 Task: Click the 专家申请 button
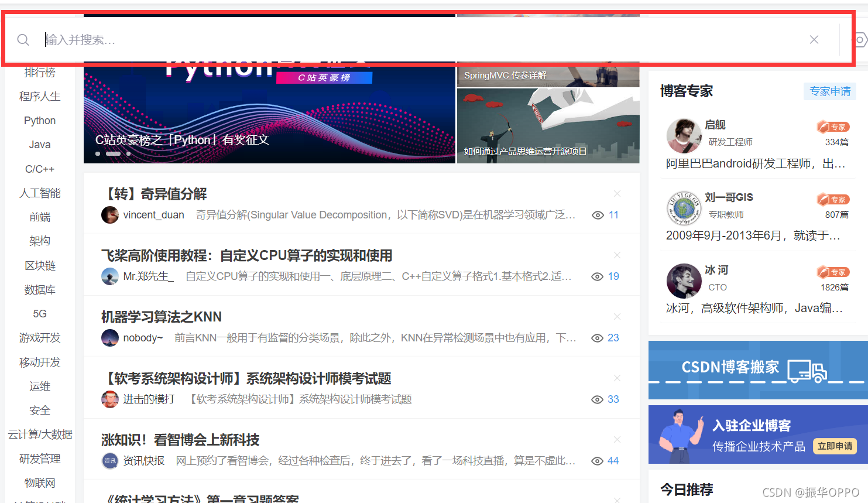pyautogui.click(x=830, y=91)
